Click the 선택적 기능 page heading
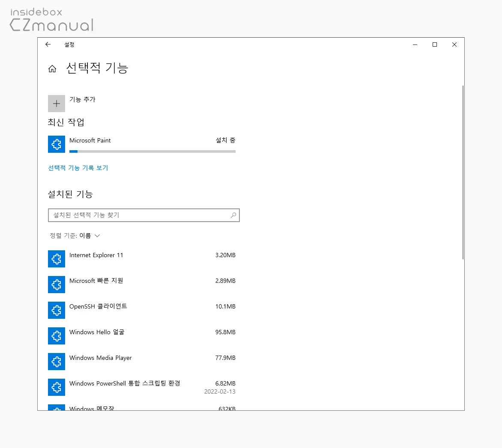The height and width of the screenshot is (448, 502). [x=97, y=68]
